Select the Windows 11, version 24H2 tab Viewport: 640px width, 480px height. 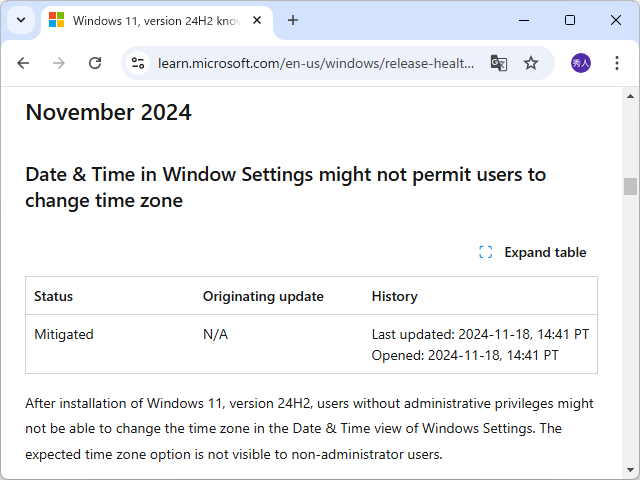(x=157, y=20)
